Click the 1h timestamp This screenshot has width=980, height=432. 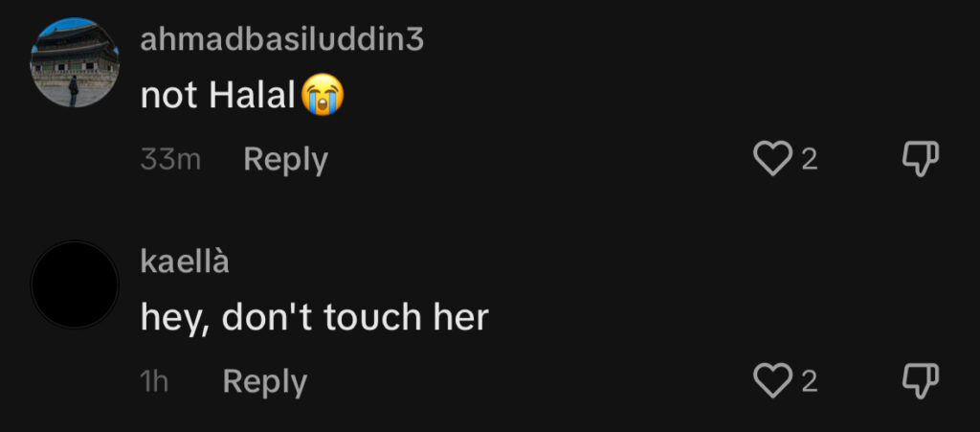[x=154, y=382]
